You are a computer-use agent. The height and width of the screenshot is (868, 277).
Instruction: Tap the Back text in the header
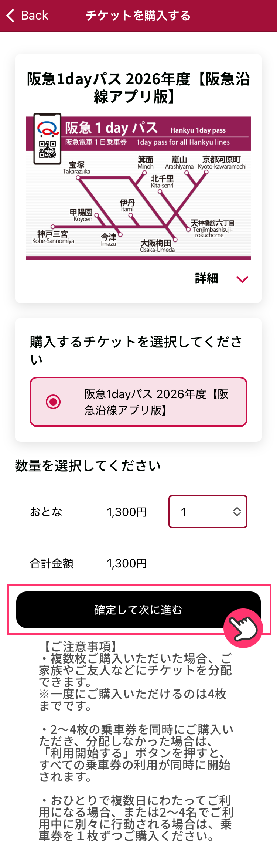coord(34,16)
